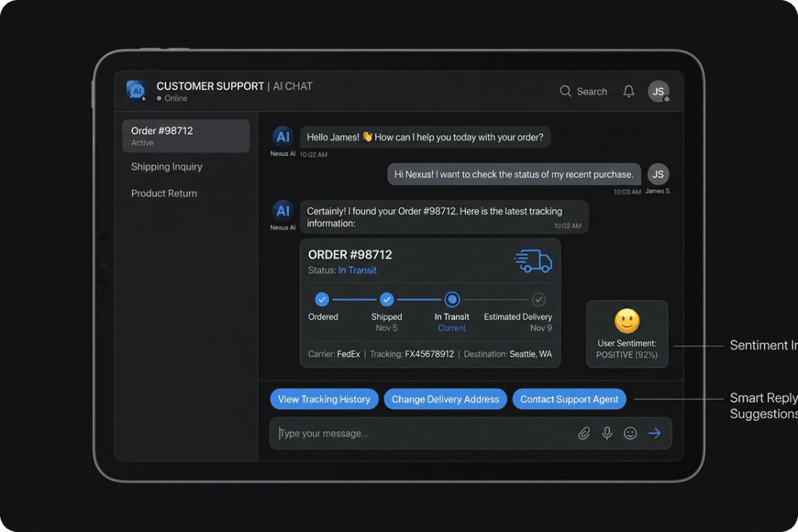Click the smiley in the User Sentiment panel

pos(627,322)
